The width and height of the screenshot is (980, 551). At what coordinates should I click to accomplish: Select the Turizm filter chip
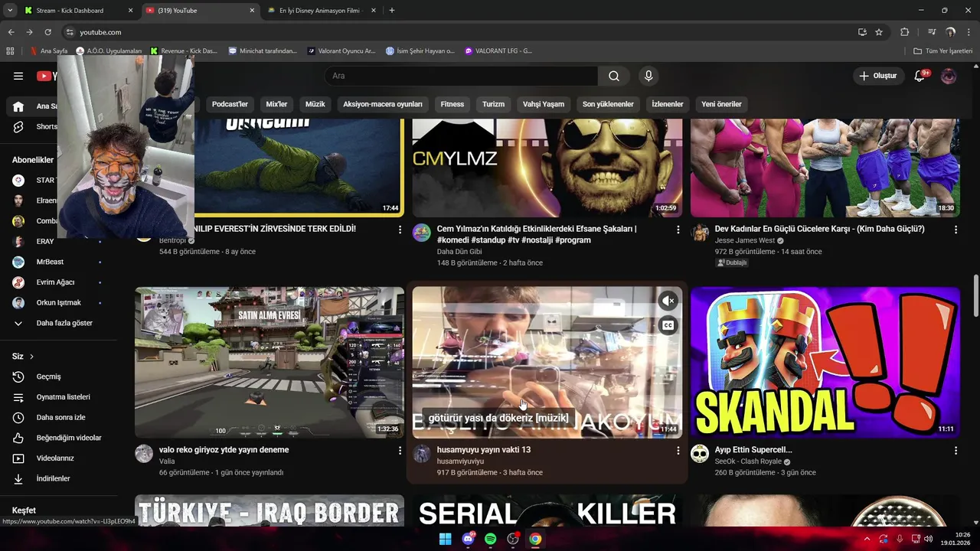[494, 104]
